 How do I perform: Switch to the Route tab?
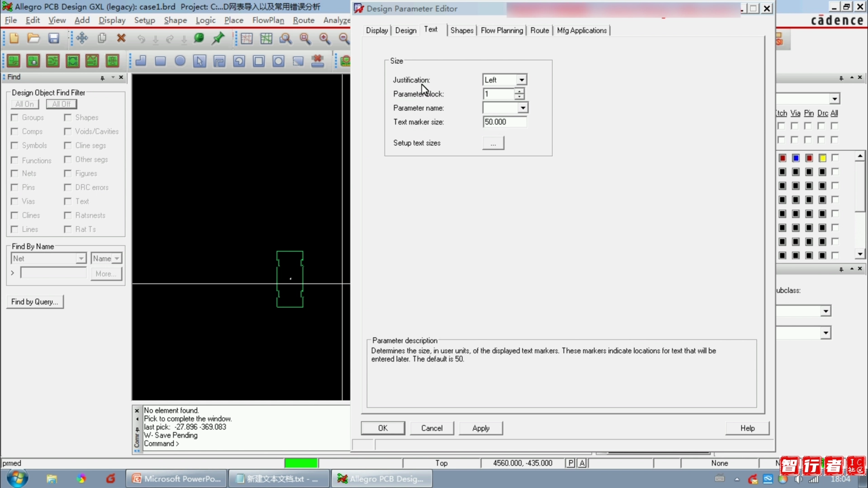point(540,30)
